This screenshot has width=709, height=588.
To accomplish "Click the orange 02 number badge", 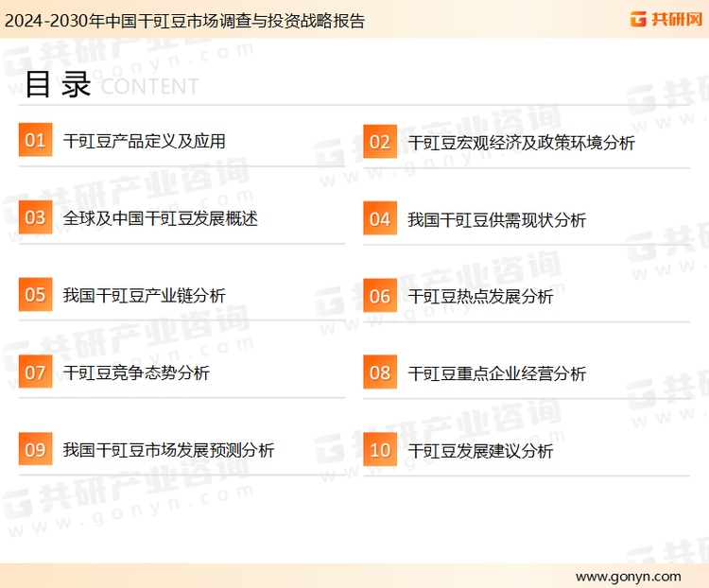I will click(x=380, y=142).
